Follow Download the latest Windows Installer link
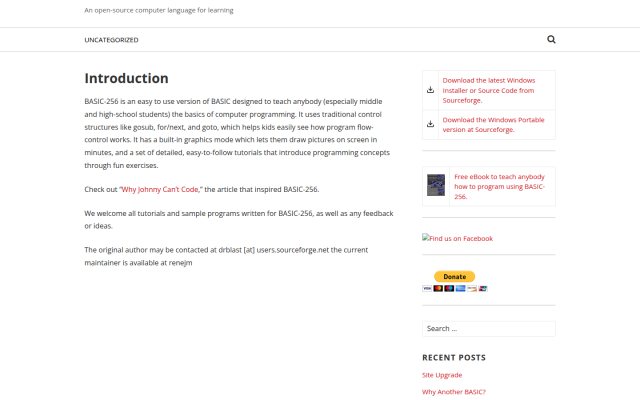The width and height of the screenshot is (640, 400). coord(489,90)
